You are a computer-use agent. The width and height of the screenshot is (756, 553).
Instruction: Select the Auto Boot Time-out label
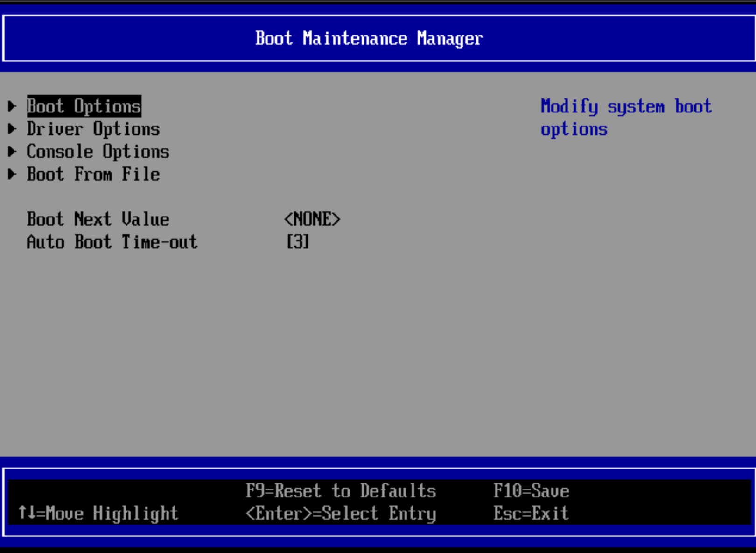pos(112,242)
